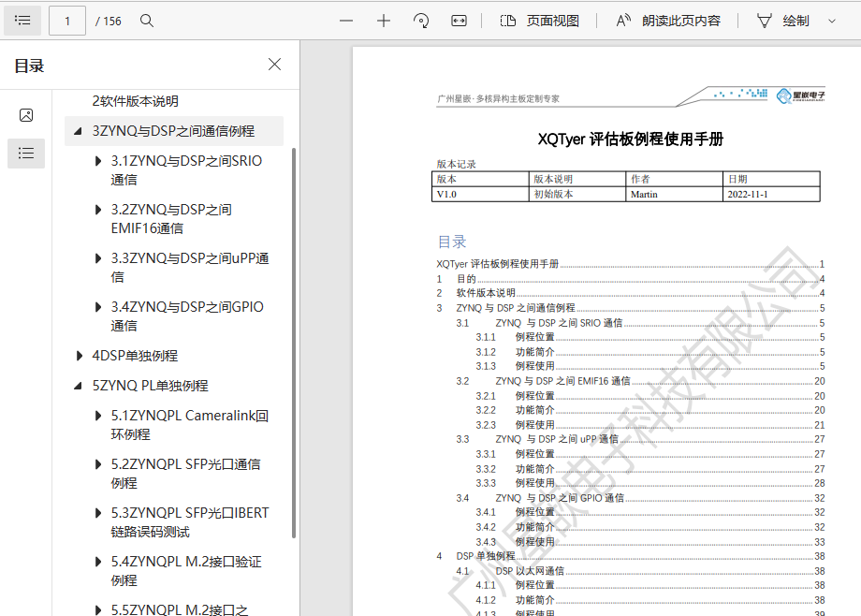Start 朗读此页内容 read aloud
Viewport: 861px width, 616px height.
click(x=667, y=21)
